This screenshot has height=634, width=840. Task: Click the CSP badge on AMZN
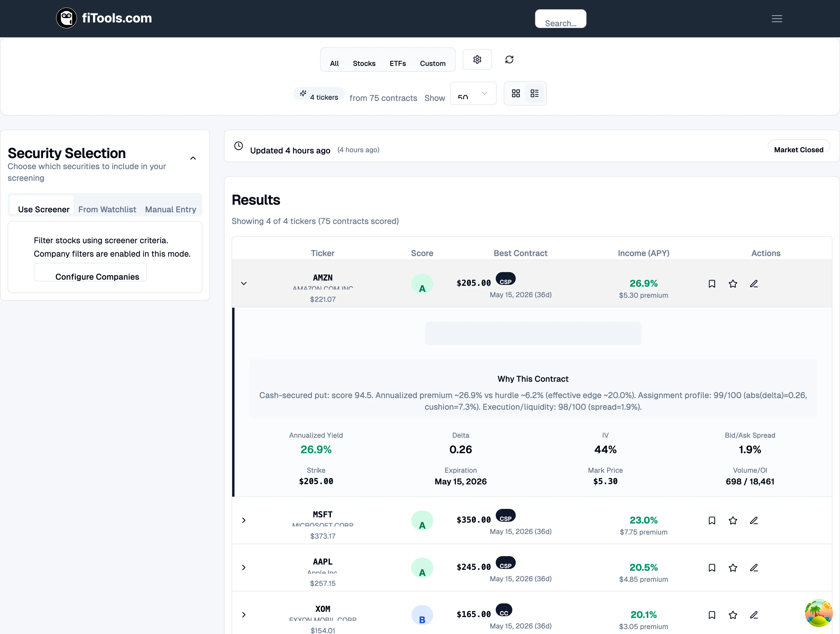click(x=505, y=279)
